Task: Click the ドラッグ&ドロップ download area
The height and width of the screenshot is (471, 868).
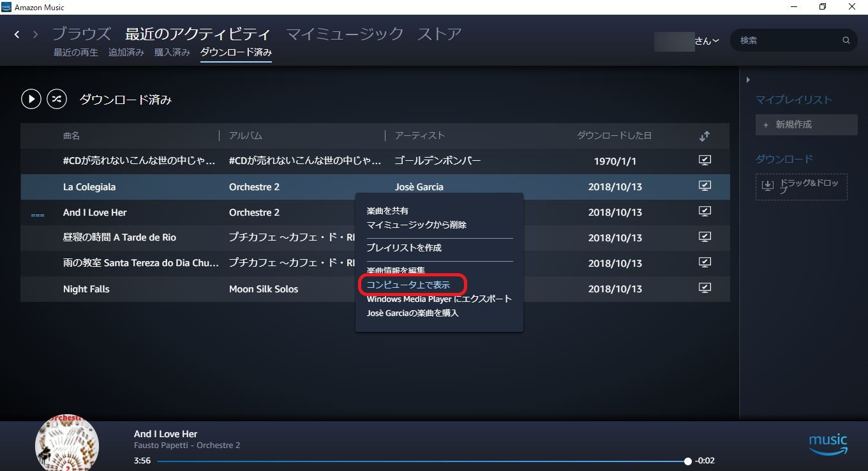Action: click(801, 187)
